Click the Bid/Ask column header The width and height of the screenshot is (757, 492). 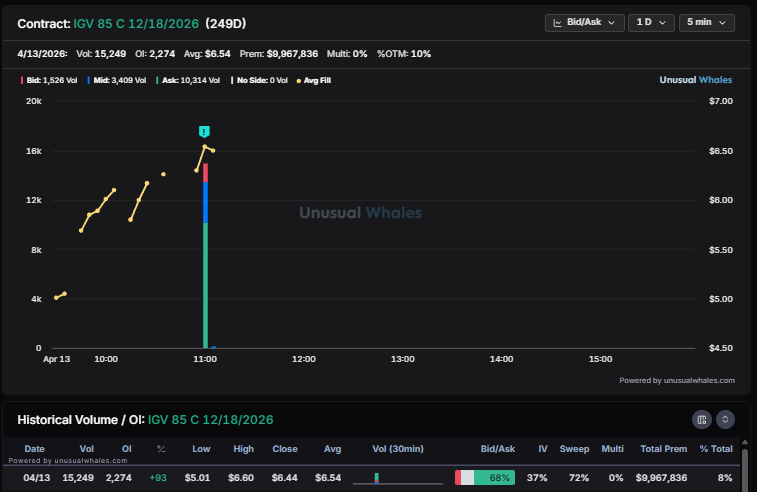click(x=498, y=449)
